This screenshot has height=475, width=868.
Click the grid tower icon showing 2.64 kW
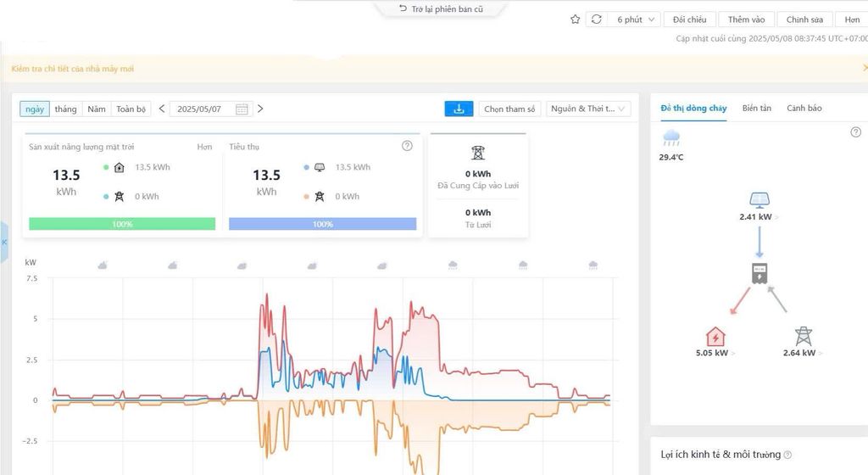pyautogui.click(x=804, y=336)
